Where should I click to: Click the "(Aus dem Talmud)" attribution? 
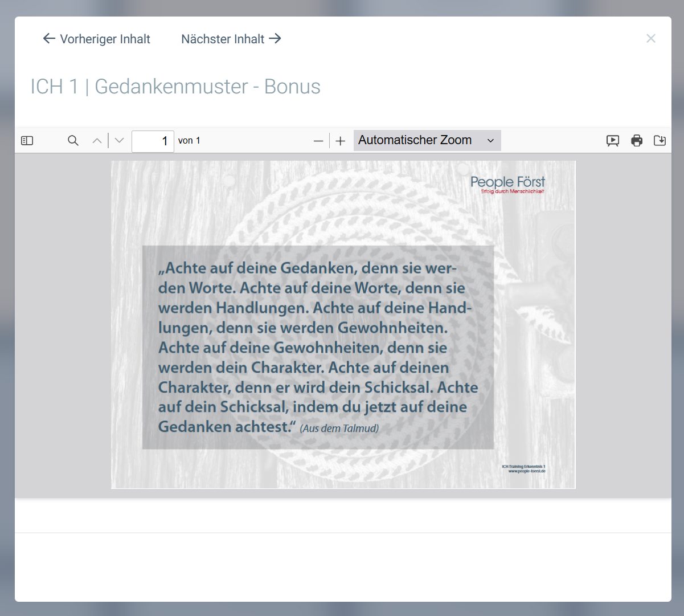[339, 428]
